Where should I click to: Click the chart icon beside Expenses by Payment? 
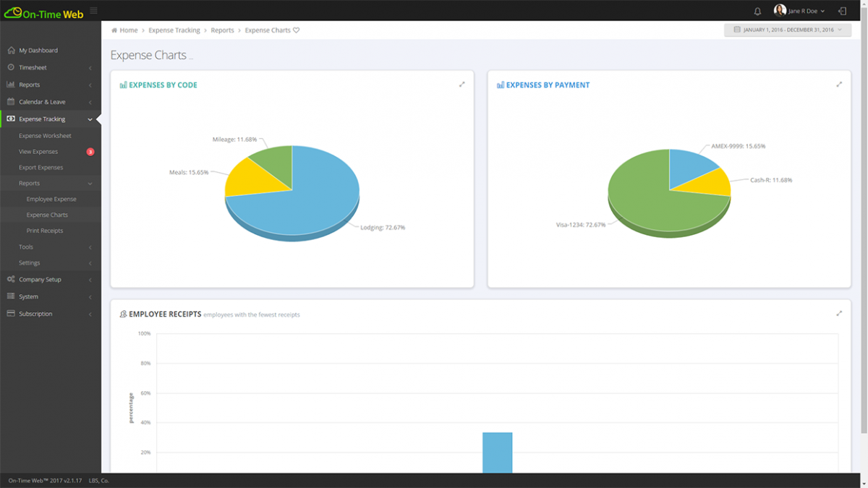point(501,85)
